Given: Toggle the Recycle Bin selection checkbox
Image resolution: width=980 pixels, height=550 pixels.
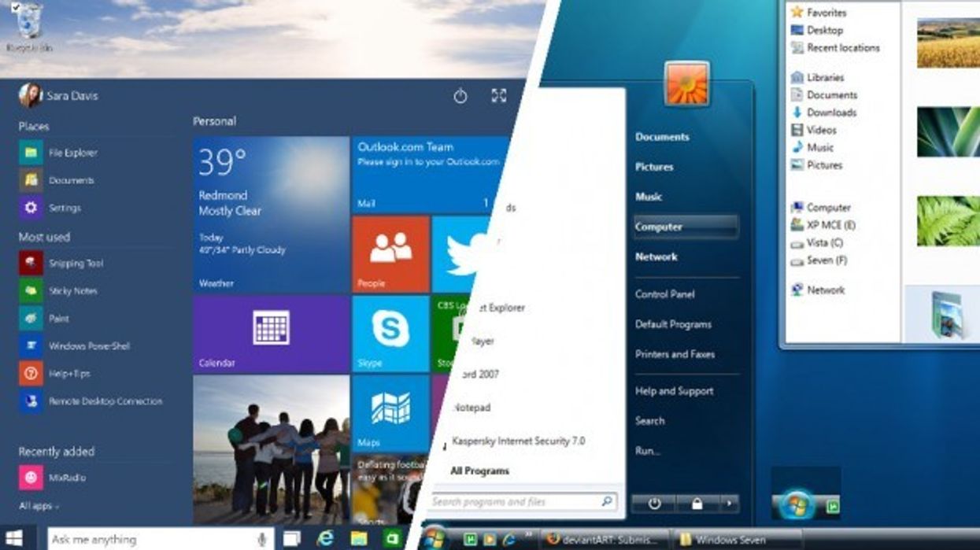Looking at the screenshot, I should coord(17,7).
